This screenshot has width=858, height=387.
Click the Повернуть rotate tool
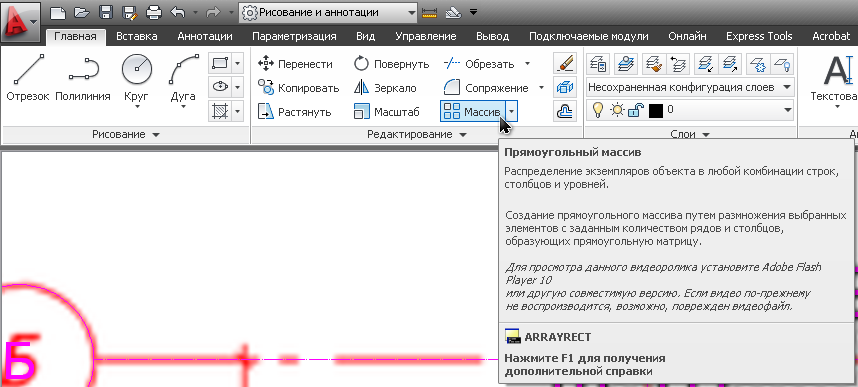click(x=391, y=64)
